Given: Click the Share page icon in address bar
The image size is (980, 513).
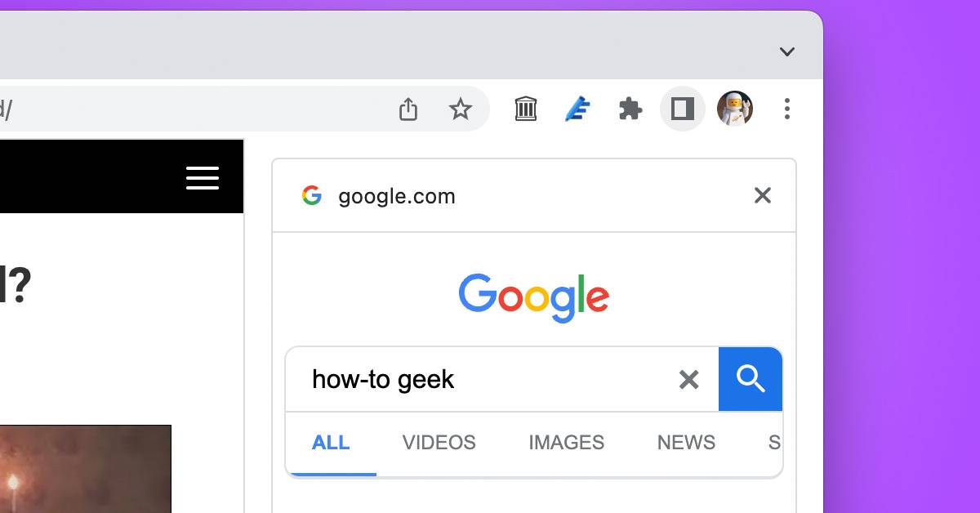Looking at the screenshot, I should (x=408, y=109).
